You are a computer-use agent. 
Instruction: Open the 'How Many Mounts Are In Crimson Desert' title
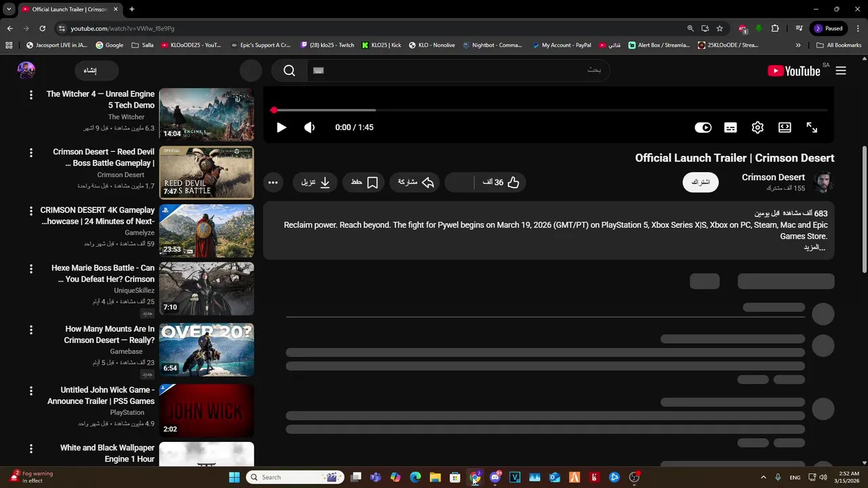[x=109, y=335]
